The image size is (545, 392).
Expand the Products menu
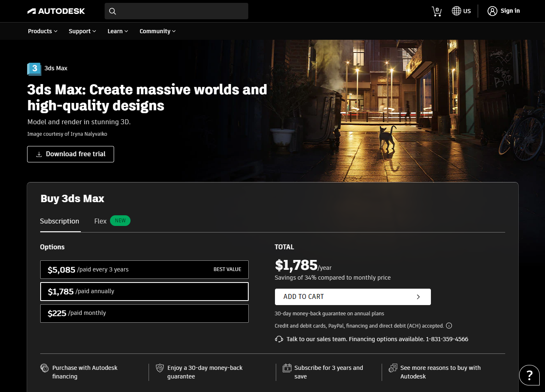(42, 31)
